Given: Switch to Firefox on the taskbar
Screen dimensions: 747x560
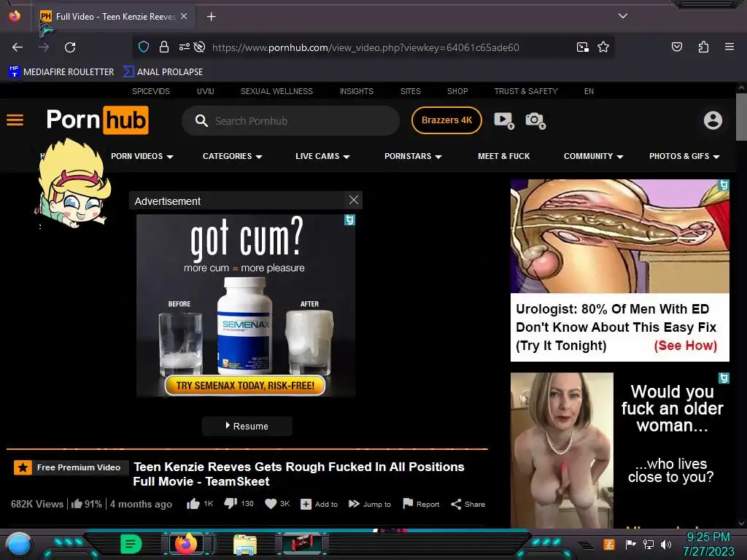Looking at the screenshot, I should tap(186, 544).
